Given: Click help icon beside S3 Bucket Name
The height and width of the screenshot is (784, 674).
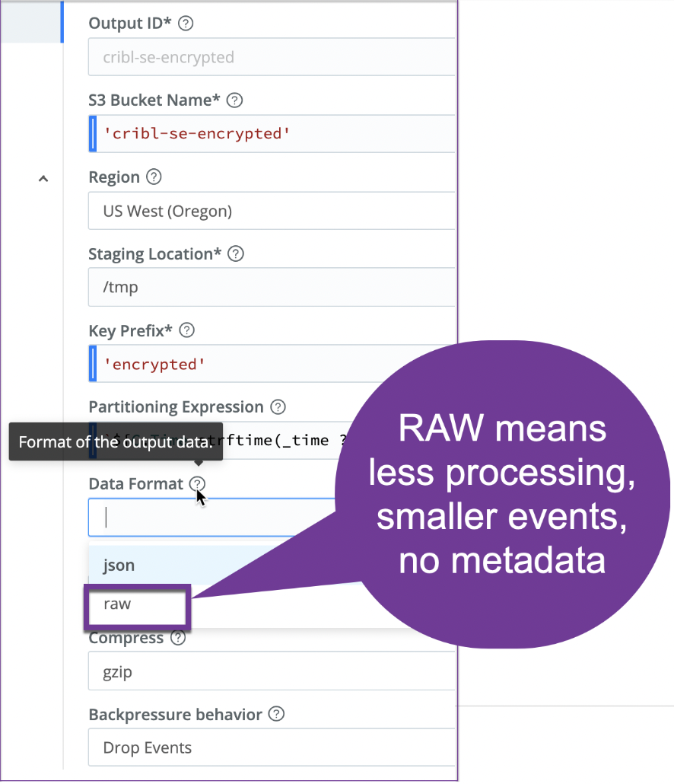Looking at the screenshot, I should (x=235, y=100).
